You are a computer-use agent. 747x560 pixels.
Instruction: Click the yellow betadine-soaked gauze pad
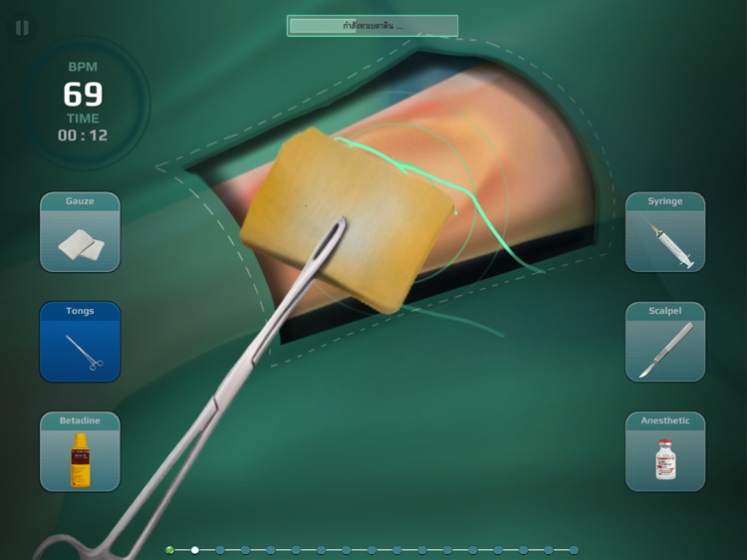coord(348,219)
